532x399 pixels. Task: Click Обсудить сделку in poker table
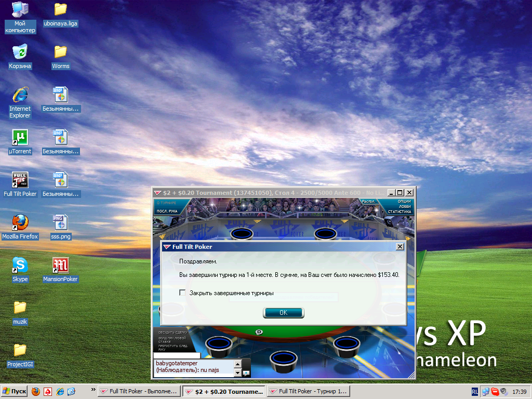(x=172, y=332)
